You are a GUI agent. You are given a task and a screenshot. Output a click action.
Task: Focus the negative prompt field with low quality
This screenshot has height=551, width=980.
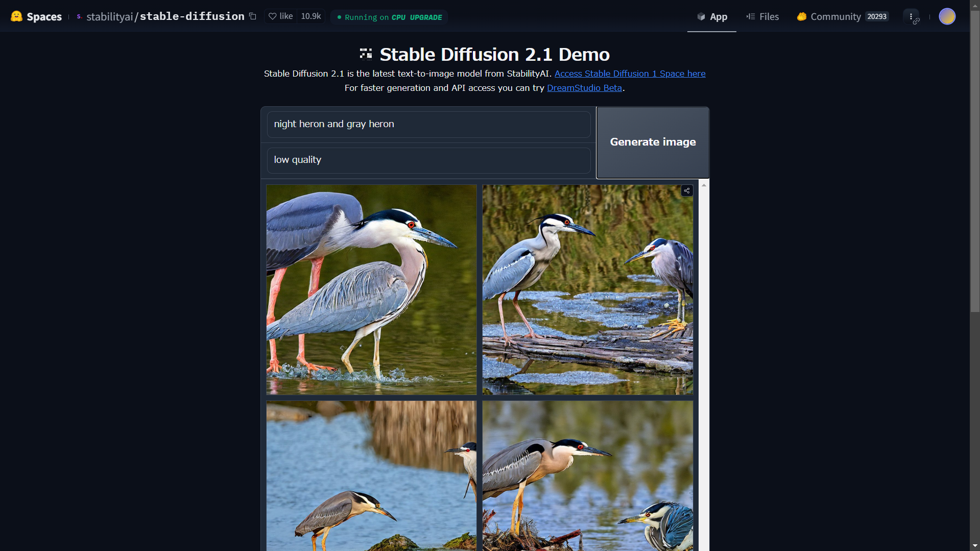[428, 160]
